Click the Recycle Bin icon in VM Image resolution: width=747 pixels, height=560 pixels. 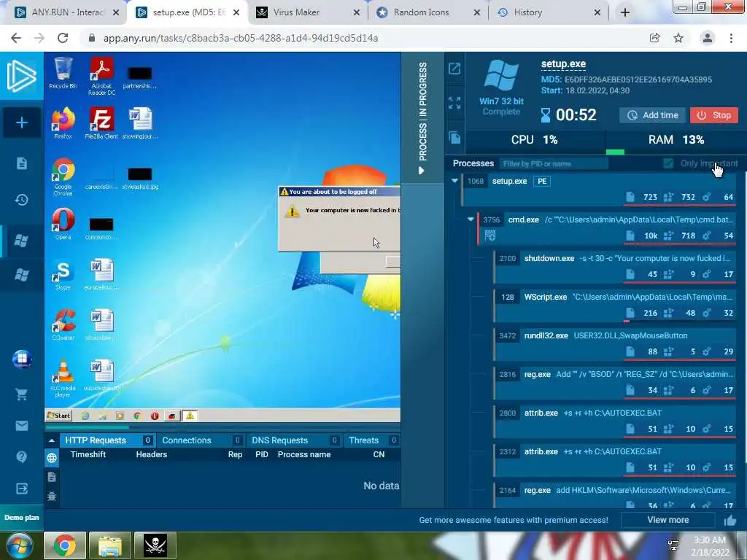click(63, 73)
